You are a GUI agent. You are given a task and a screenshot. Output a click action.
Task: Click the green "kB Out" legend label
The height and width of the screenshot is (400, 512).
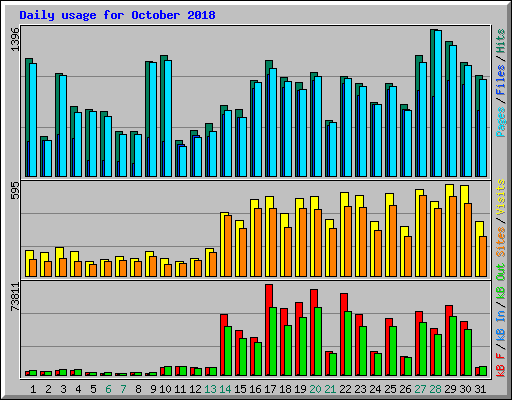pyautogui.click(x=501, y=282)
